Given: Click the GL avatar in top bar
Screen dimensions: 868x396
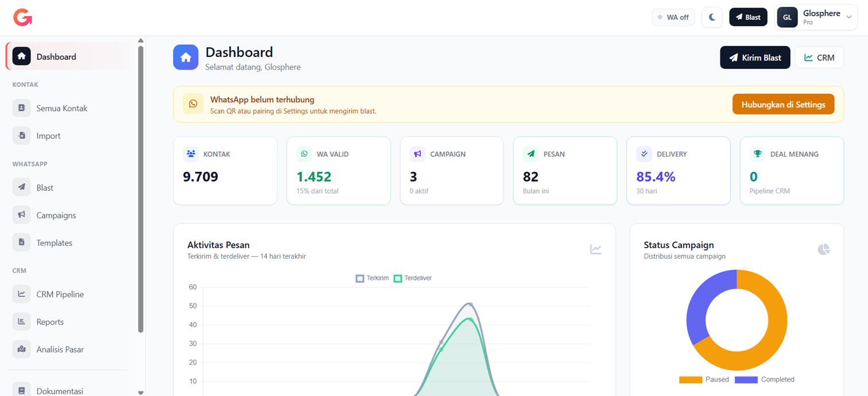Looking at the screenshot, I should coord(787,17).
